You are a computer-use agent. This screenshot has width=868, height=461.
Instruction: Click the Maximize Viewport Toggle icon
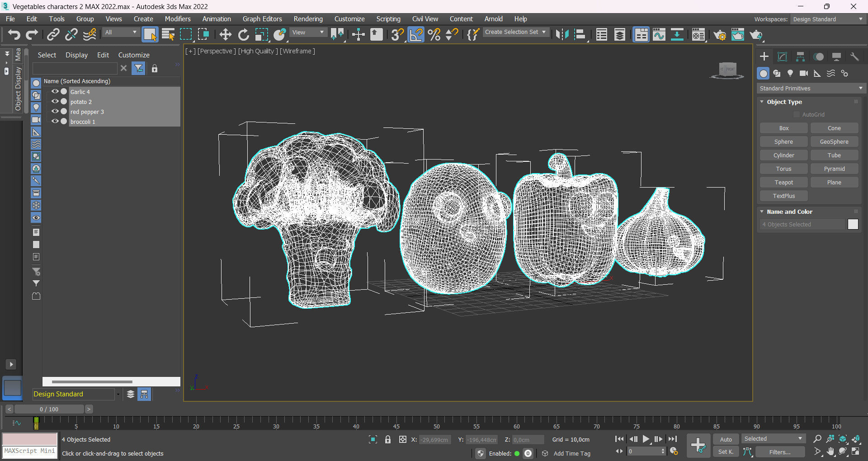click(x=856, y=452)
